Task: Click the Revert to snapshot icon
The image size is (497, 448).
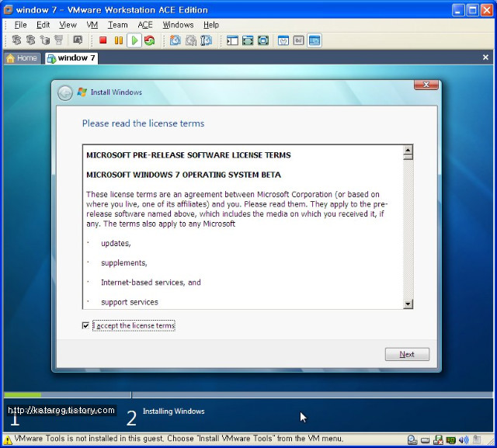Action: [x=191, y=40]
